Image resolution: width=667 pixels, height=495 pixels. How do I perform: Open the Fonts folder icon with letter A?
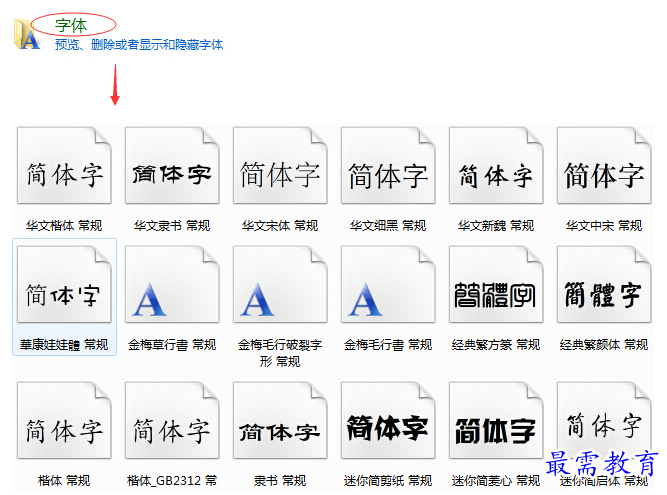point(26,34)
